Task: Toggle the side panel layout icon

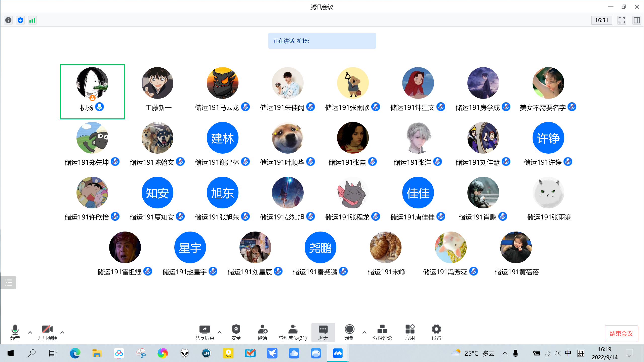Action: tap(637, 20)
